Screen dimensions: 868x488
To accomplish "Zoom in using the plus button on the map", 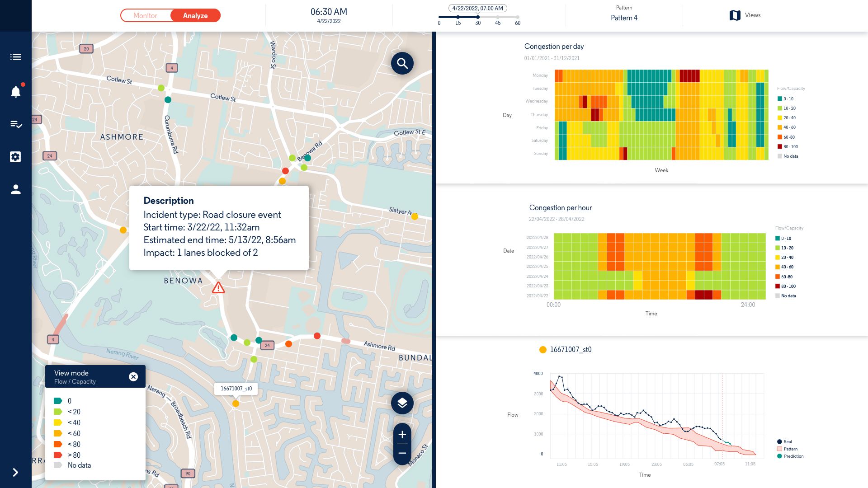I will pyautogui.click(x=401, y=435).
